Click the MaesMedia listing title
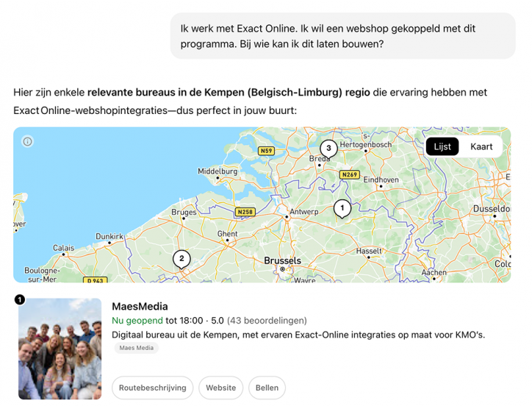 (x=140, y=307)
